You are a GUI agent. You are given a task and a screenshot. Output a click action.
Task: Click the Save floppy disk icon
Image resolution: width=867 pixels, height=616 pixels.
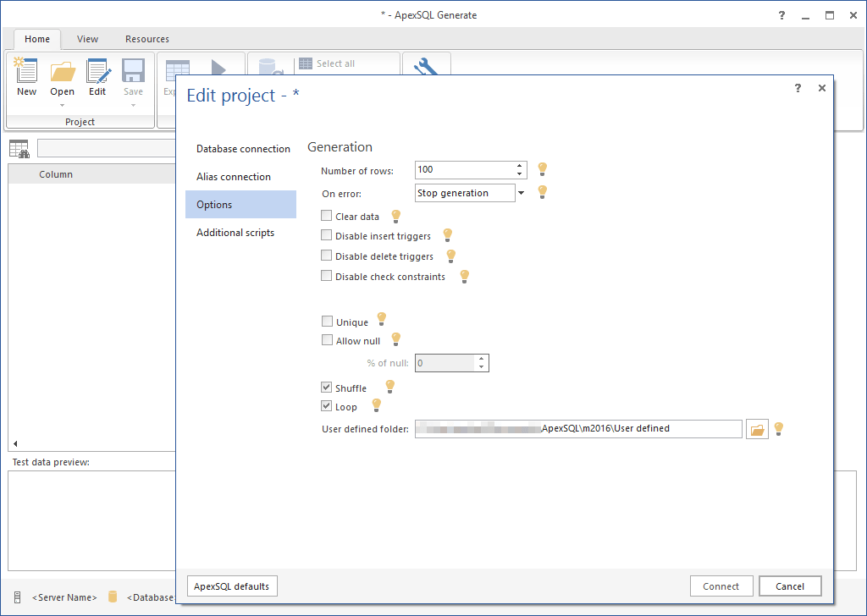[133, 71]
